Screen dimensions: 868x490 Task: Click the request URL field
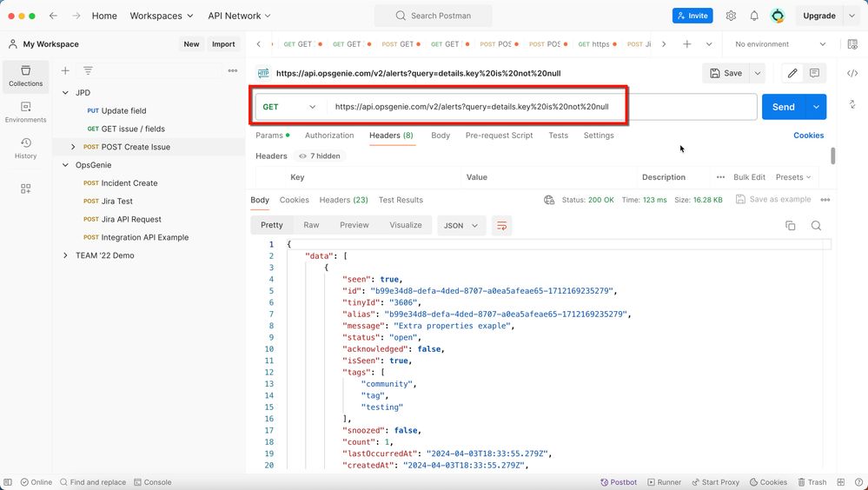click(x=541, y=107)
